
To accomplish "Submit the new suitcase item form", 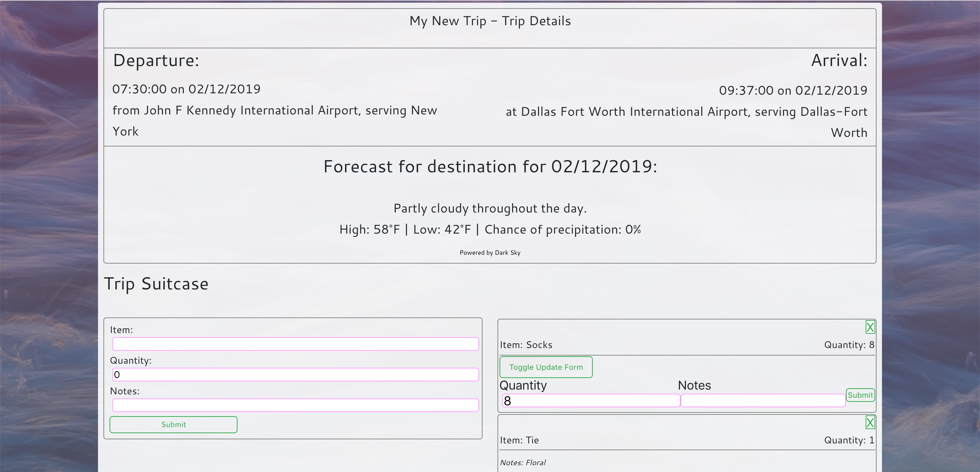I will [174, 424].
